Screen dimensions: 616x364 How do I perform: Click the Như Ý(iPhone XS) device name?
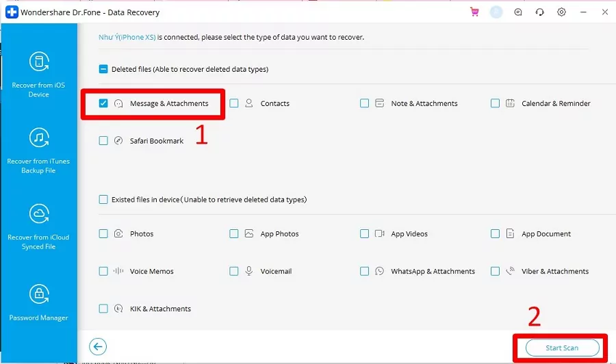coord(127,37)
